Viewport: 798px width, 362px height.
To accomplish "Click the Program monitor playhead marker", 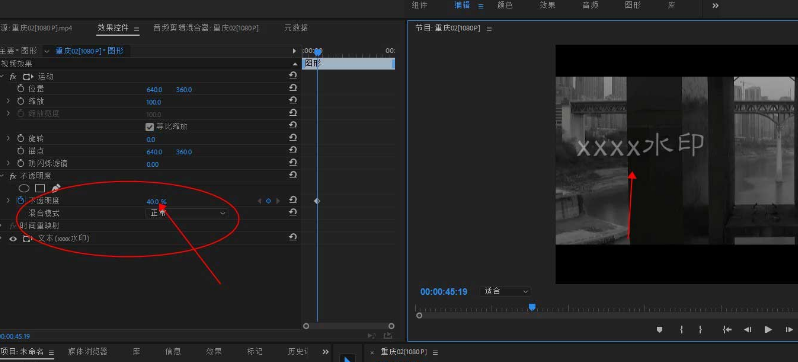I will tap(532, 308).
